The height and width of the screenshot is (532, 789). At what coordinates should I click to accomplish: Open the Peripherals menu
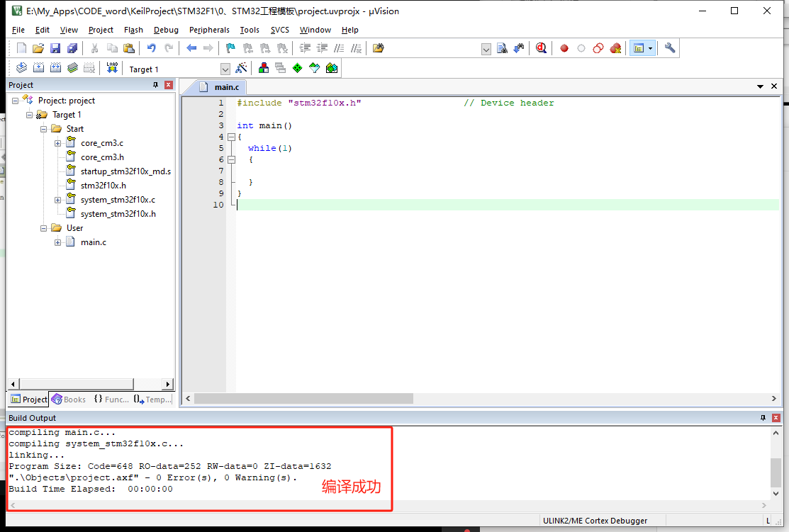point(209,30)
